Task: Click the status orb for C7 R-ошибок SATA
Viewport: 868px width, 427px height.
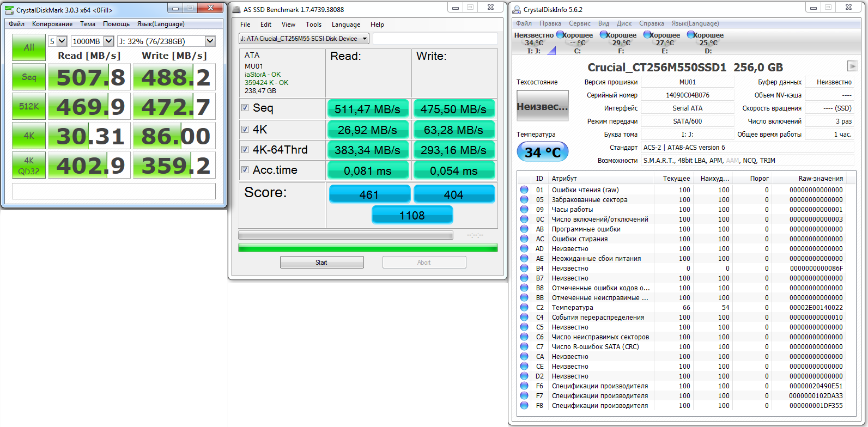Action: point(524,346)
